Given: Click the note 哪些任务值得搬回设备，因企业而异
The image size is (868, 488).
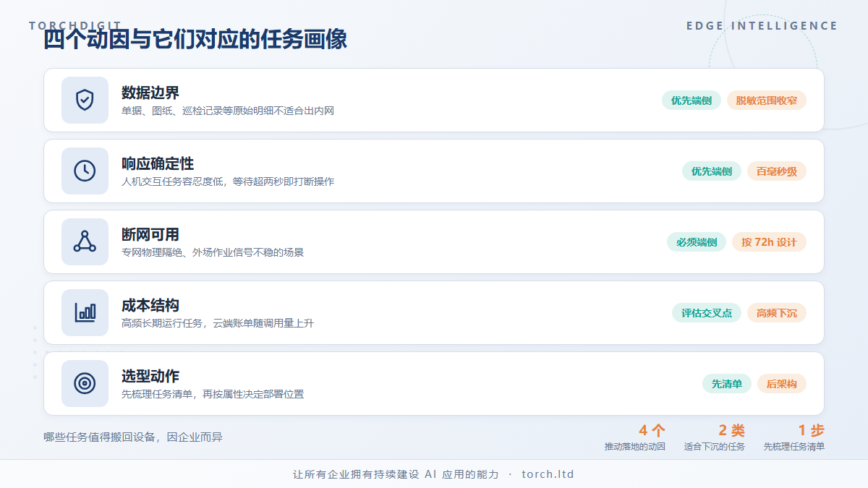Looking at the screenshot, I should click(133, 437).
